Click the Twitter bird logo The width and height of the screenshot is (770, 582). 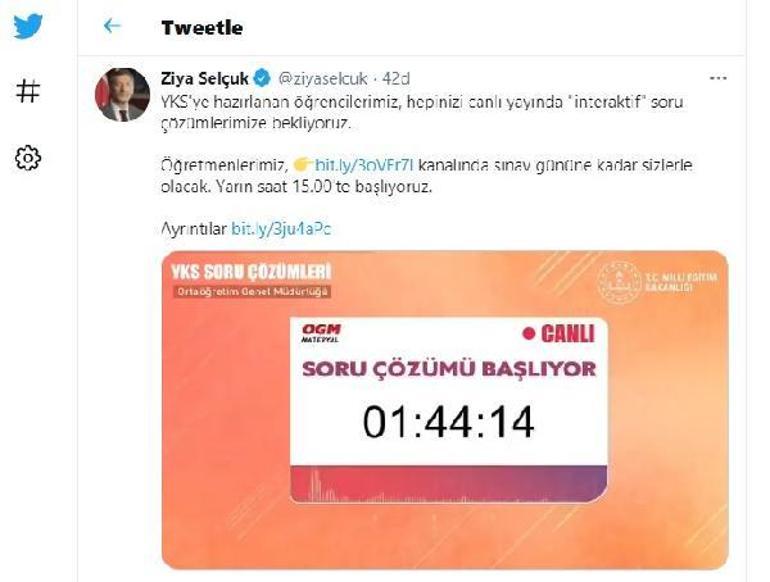coord(28,26)
